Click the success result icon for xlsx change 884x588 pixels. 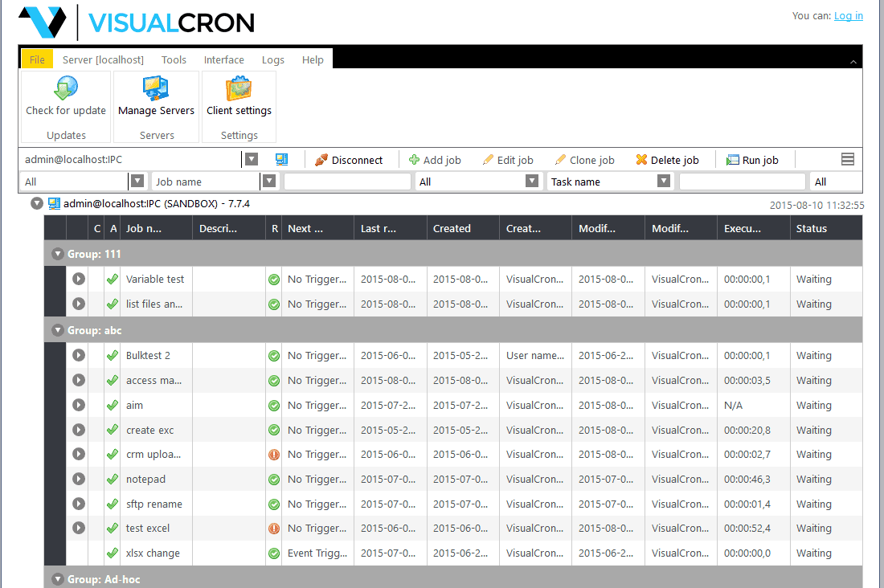(x=274, y=553)
